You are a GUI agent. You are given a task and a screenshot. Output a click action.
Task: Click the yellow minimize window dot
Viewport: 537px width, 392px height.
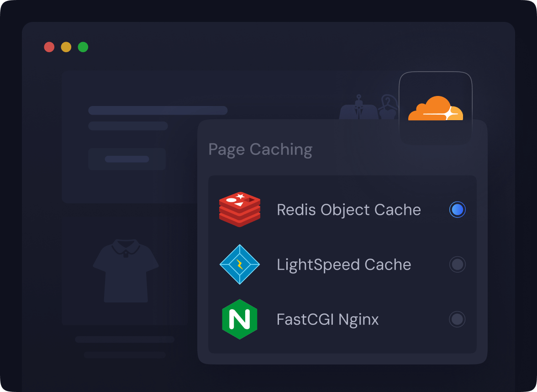click(x=66, y=47)
